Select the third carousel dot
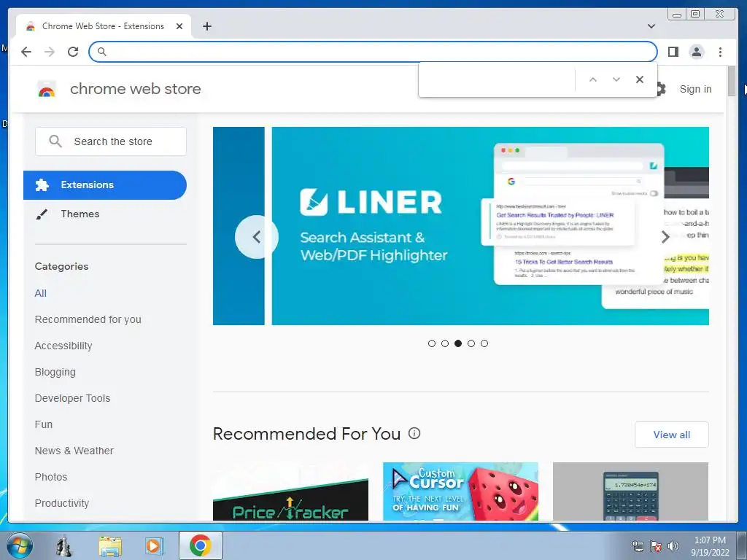Screen dimensions: 747x560 (458, 343)
